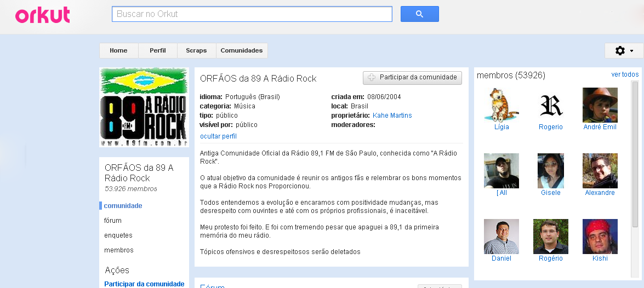This screenshot has height=288, width=644.
Task: Click the categoria value Música
Action: click(x=244, y=106)
